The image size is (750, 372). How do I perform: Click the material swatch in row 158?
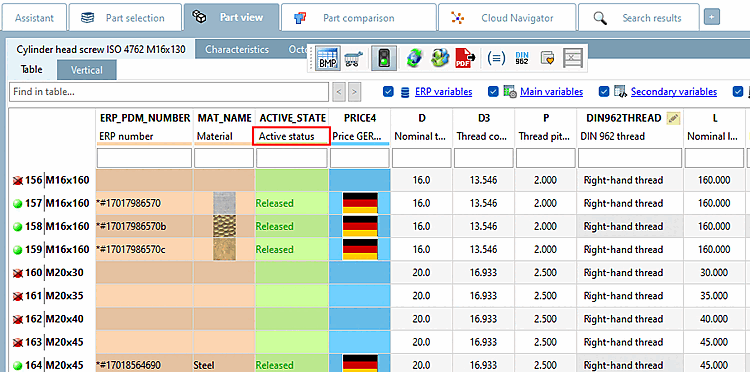click(224, 226)
